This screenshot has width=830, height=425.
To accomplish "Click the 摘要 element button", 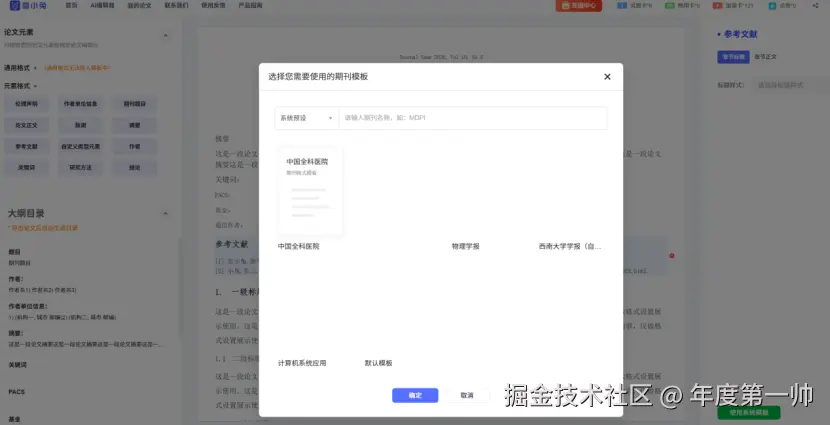I will (x=134, y=125).
